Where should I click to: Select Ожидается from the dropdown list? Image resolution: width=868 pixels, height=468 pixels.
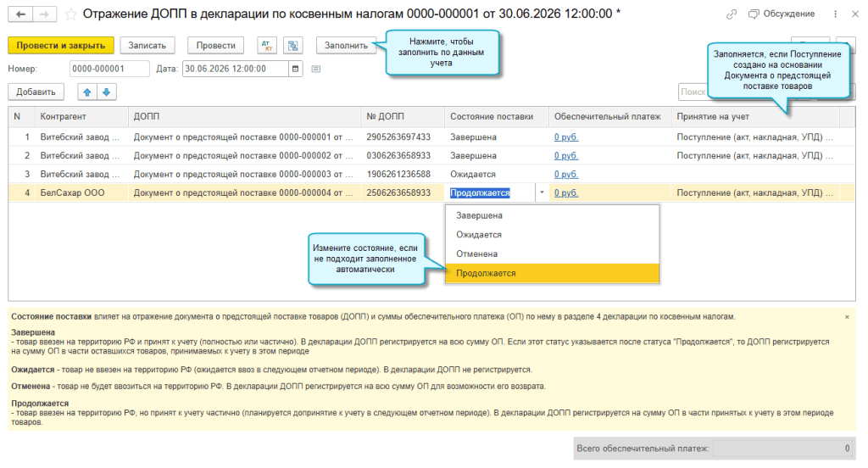coord(552,235)
